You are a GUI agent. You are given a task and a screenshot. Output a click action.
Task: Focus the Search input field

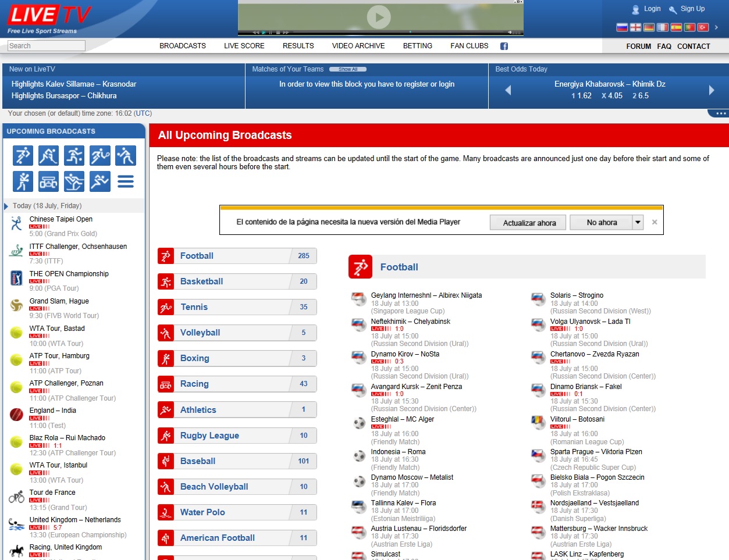click(47, 46)
